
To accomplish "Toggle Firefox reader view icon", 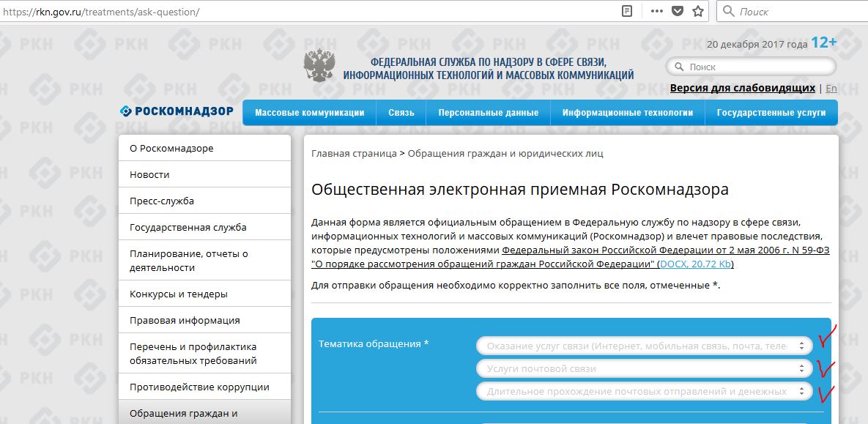I will coord(626,11).
